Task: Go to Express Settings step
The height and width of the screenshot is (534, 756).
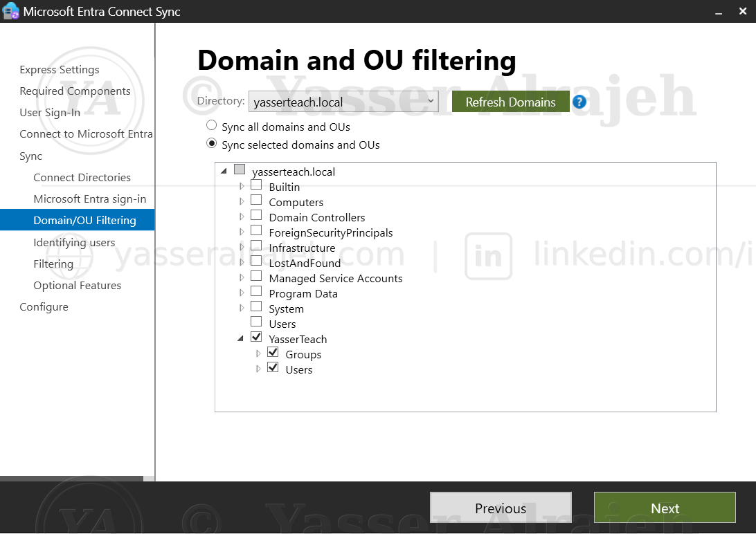Action: tap(60, 70)
